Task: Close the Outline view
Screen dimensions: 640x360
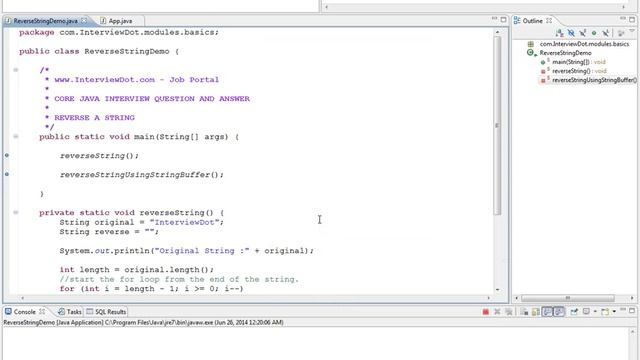Action: point(549,20)
